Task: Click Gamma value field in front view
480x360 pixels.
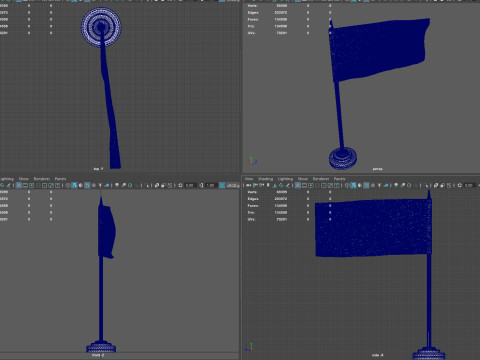Action: tap(211, 185)
